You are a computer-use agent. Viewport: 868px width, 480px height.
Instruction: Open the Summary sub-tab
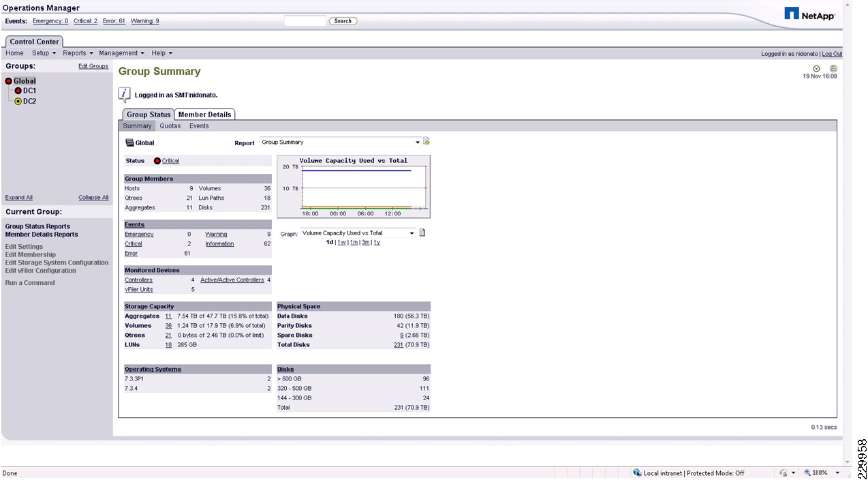(x=137, y=126)
